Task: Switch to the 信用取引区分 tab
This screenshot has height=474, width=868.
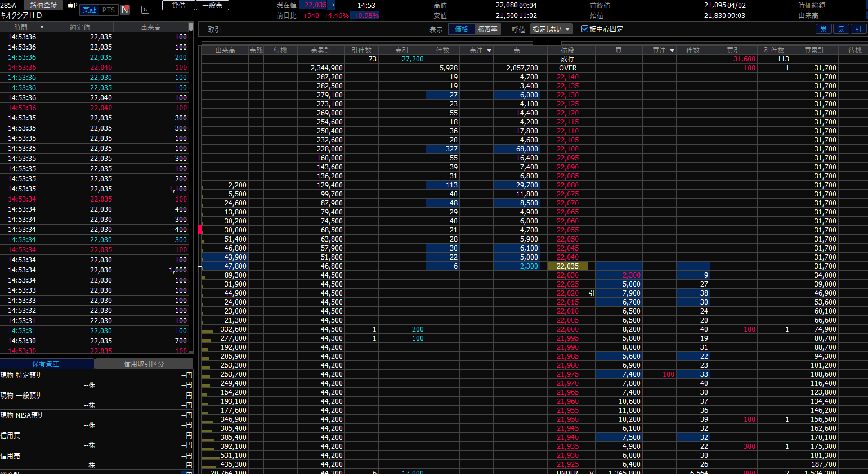Action: click(144, 364)
